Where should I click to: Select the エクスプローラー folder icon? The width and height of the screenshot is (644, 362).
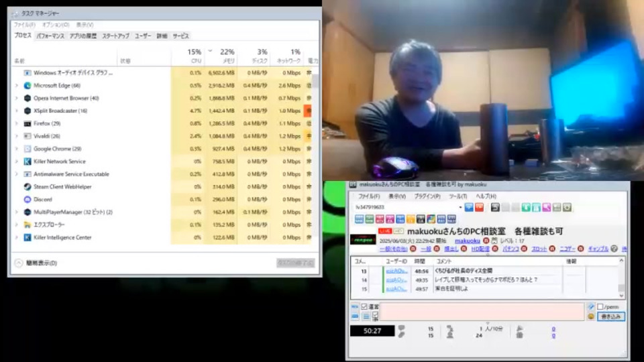28,225
